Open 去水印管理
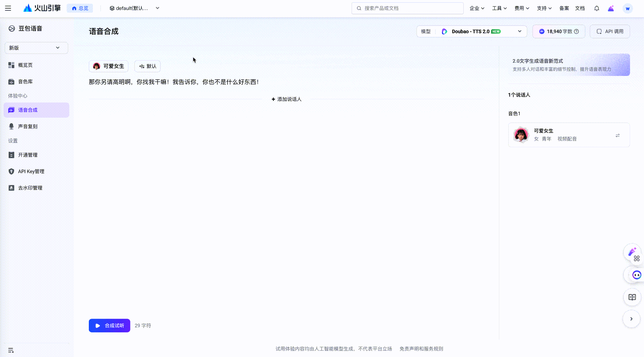 pyautogui.click(x=36, y=188)
